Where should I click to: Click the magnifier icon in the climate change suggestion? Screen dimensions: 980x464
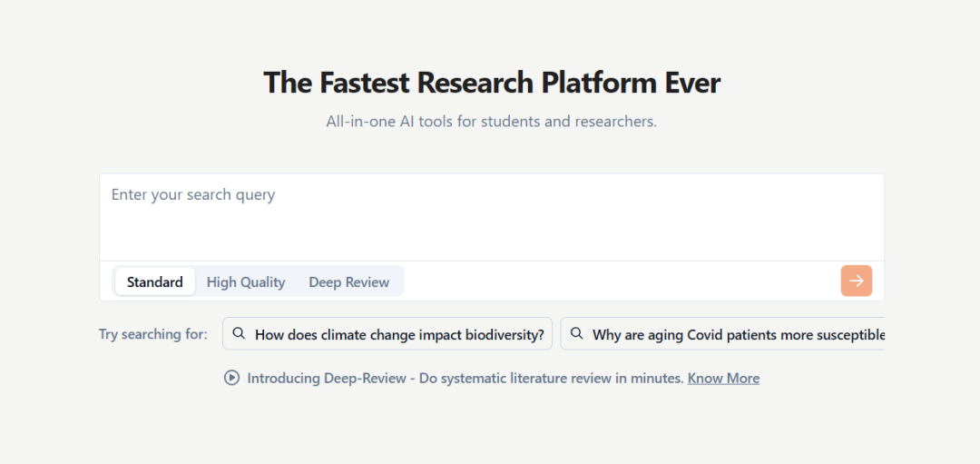pos(238,333)
